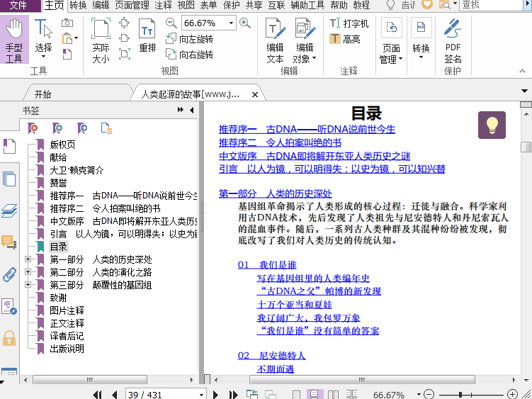
Task: Set view to Actual Size
Action: (x=101, y=40)
